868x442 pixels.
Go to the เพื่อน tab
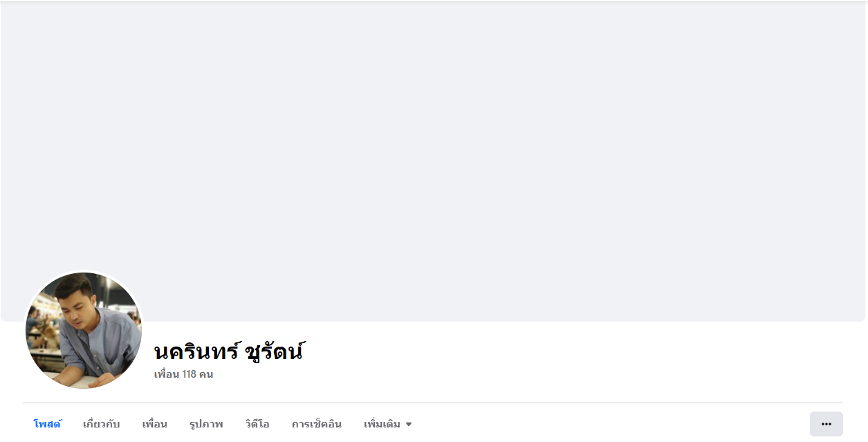pos(155,424)
